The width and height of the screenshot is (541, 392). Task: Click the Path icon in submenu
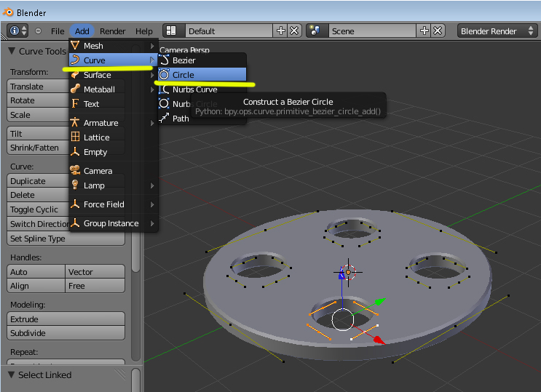[164, 118]
